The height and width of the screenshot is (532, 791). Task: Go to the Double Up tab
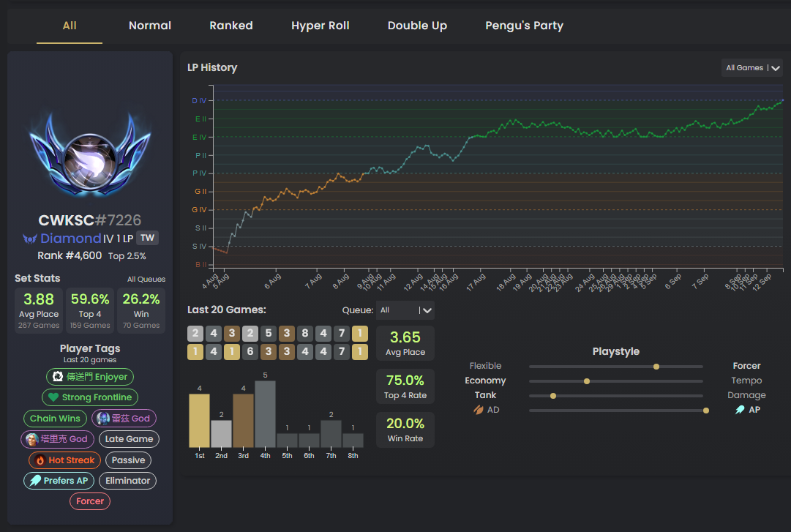coord(417,26)
